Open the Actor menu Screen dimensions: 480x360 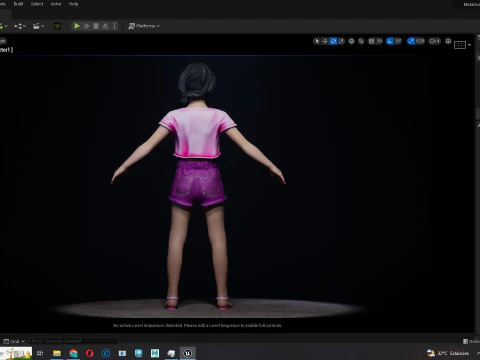click(x=56, y=4)
